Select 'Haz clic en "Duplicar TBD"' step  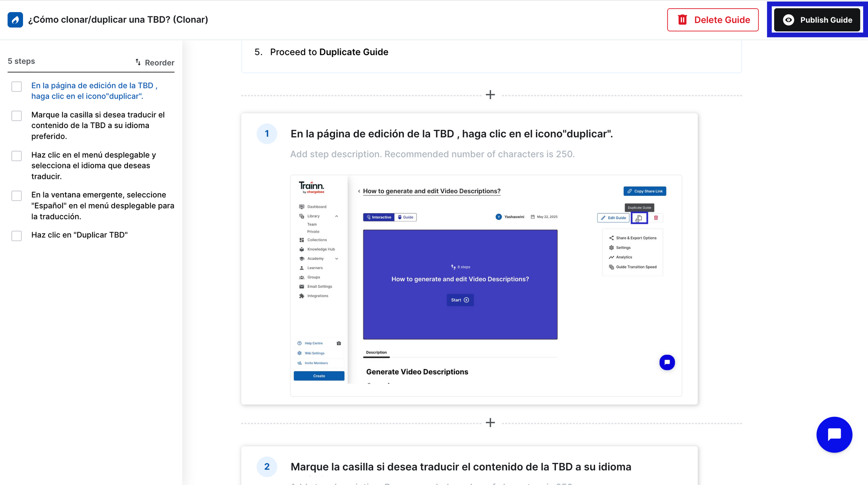click(x=79, y=235)
